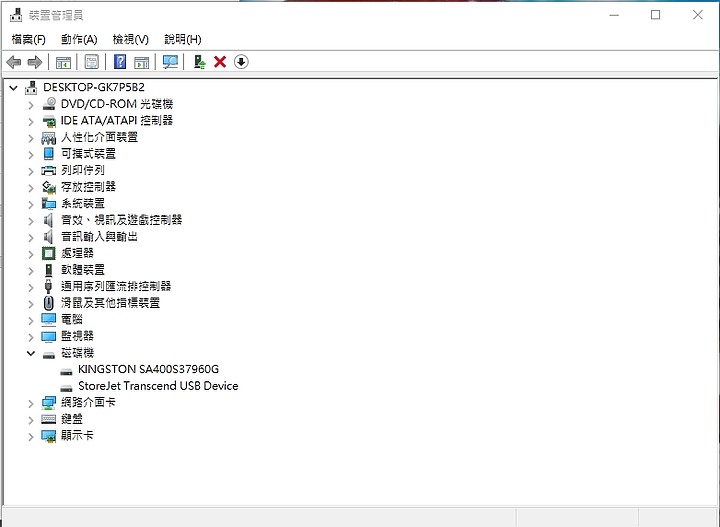The width and height of the screenshot is (720, 527).
Task: Open the 動作(A) menu
Action: click(x=79, y=39)
